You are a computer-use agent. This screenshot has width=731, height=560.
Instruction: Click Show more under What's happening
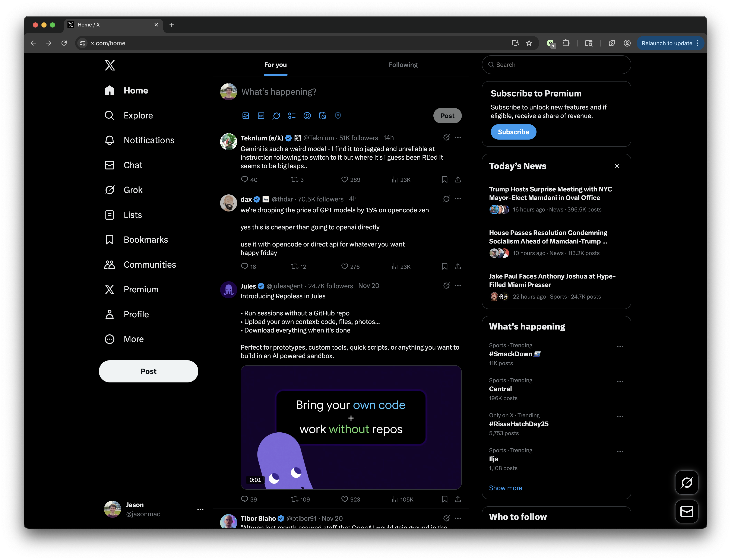coord(505,488)
